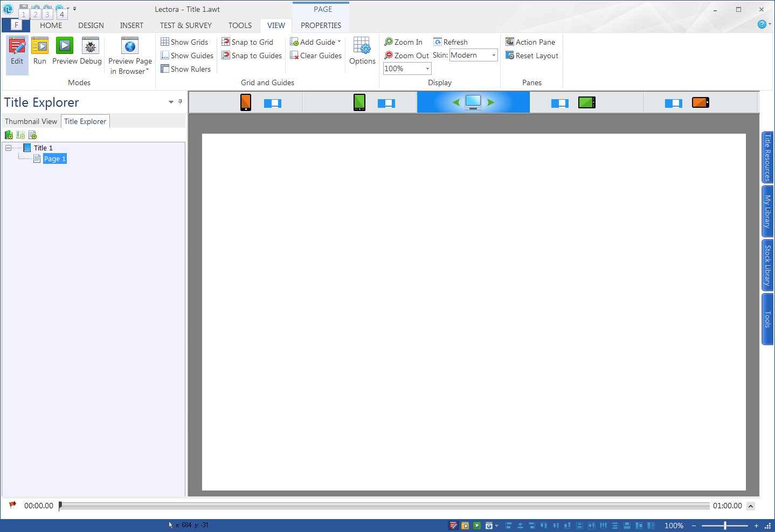Select the Title Explorer tab

(85, 121)
